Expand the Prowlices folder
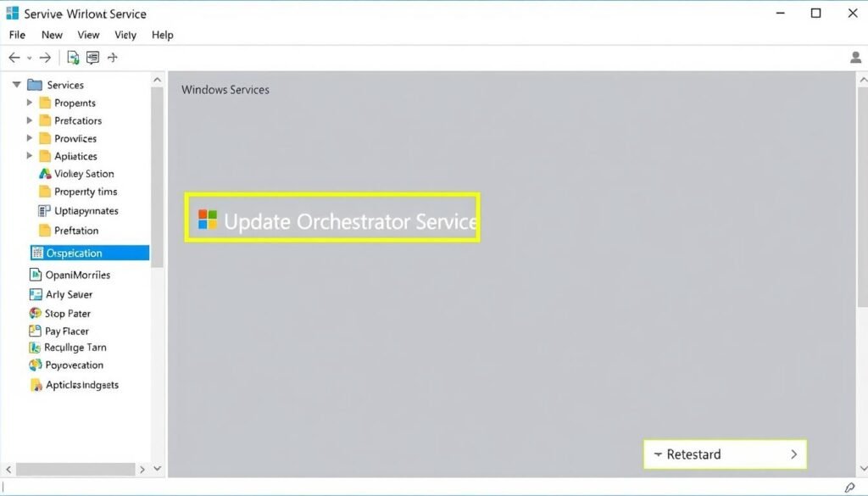 click(x=30, y=138)
